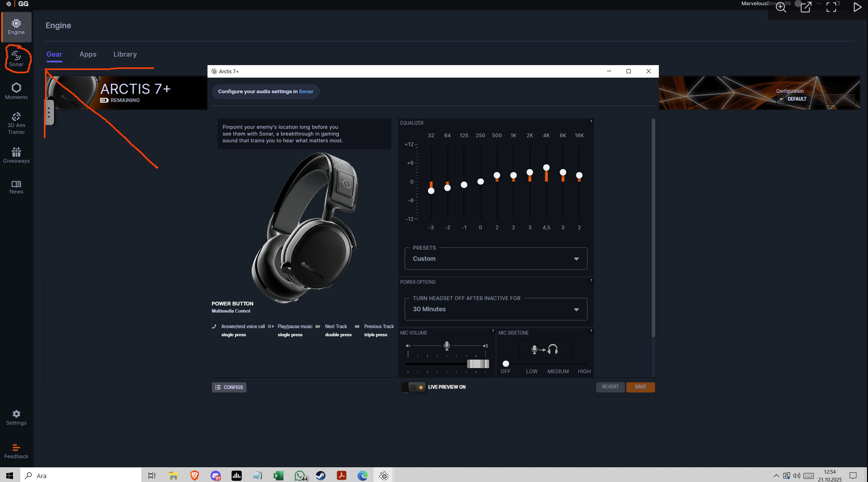Open Microsoft Edge from the taskbar
The image size is (868, 482).
[x=363, y=475]
